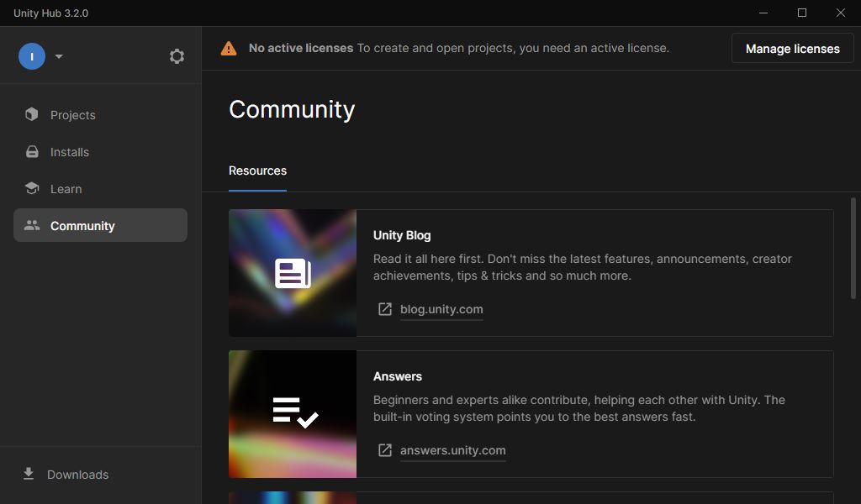Image resolution: width=861 pixels, height=504 pixels.
Task: Go to the Projects section
Action: [x=101, y=114]
